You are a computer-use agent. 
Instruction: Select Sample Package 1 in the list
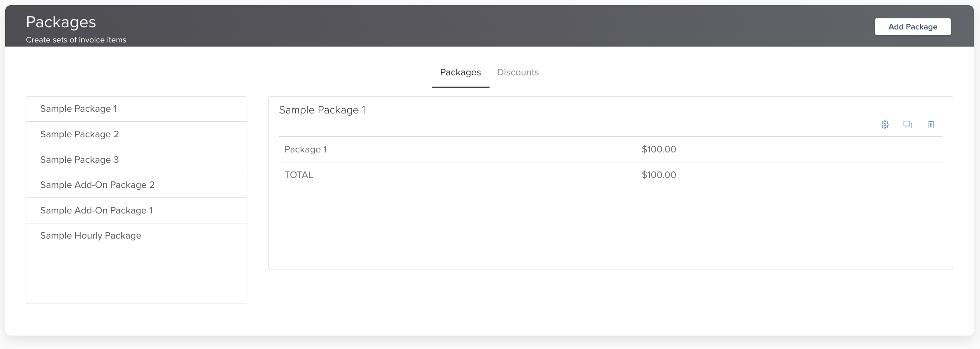pyautogui.click(x=79, y=109)
